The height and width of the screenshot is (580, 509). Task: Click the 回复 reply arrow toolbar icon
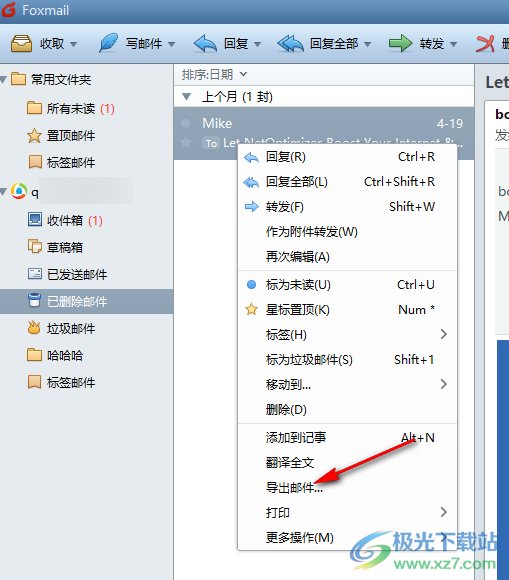click(205, 44)
